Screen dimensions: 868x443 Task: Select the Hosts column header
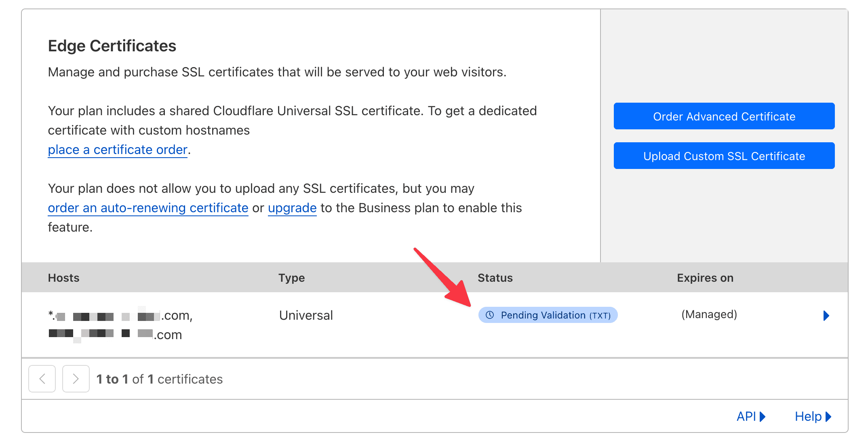pyautogui.click(x=64, y=278)
